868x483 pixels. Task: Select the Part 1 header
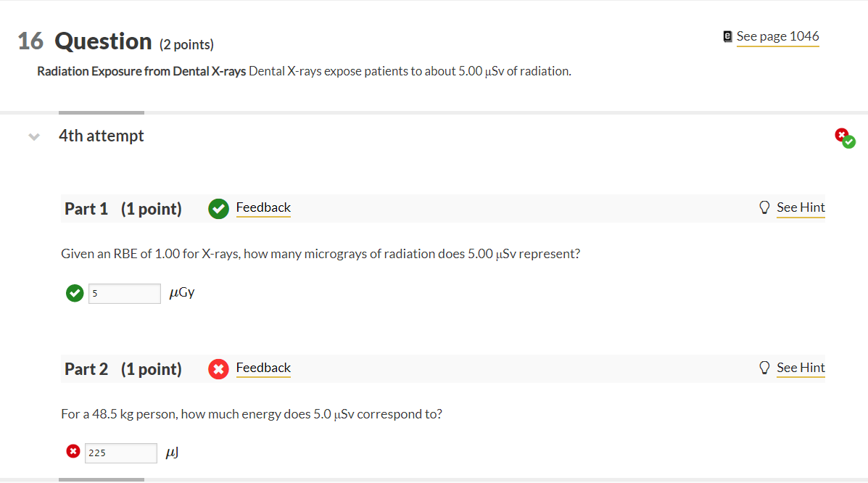[x=86, y=208]
